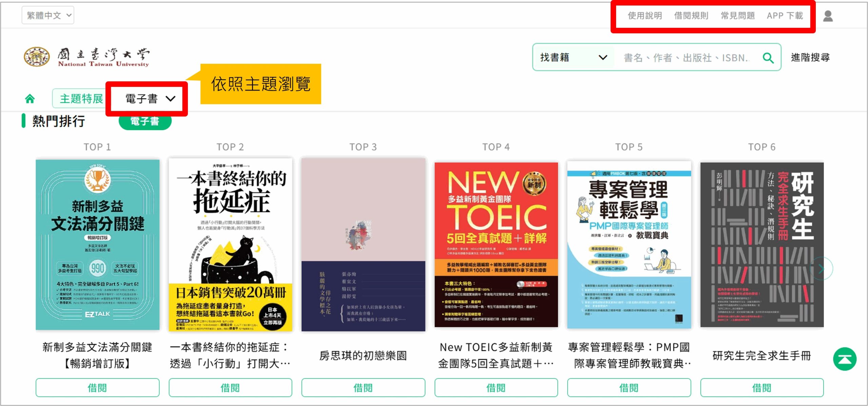Borrow 專案管理輕鬆學 with 借閱 button
Screen dimensions: 868x406
pos(629,387)
